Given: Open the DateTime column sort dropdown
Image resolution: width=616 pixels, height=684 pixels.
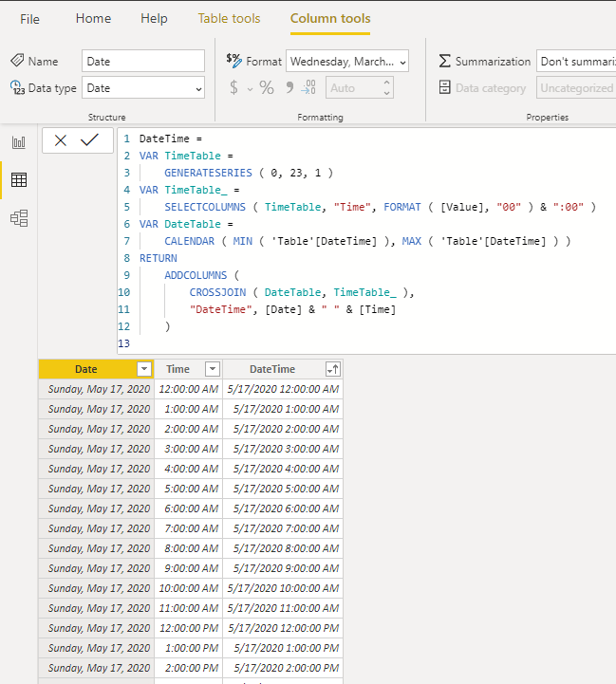Looking at the screenshot, I should click(x=332, y=369).
